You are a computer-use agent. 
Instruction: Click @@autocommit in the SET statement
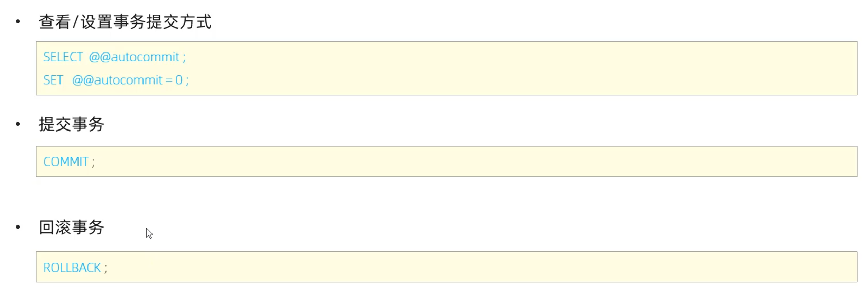click(117, 80)
